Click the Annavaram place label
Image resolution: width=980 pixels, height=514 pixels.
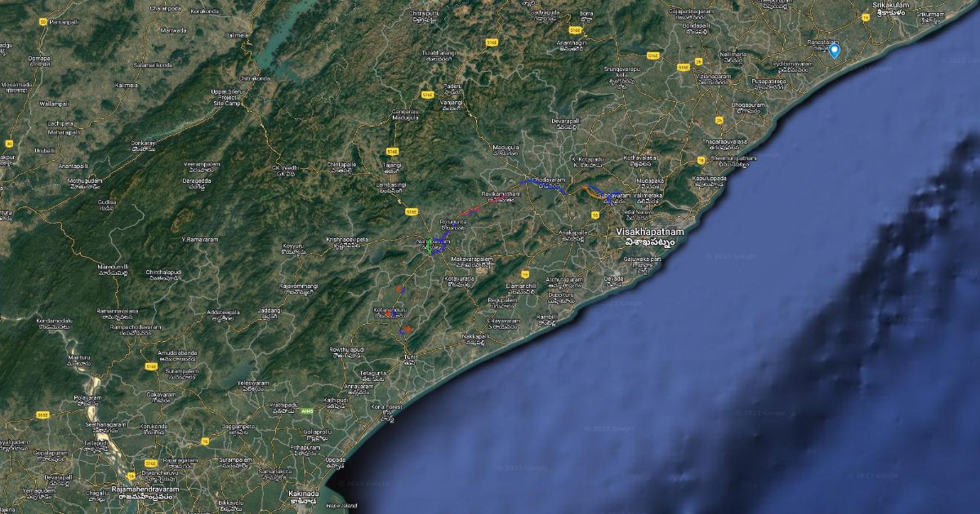tap(358, 388)
